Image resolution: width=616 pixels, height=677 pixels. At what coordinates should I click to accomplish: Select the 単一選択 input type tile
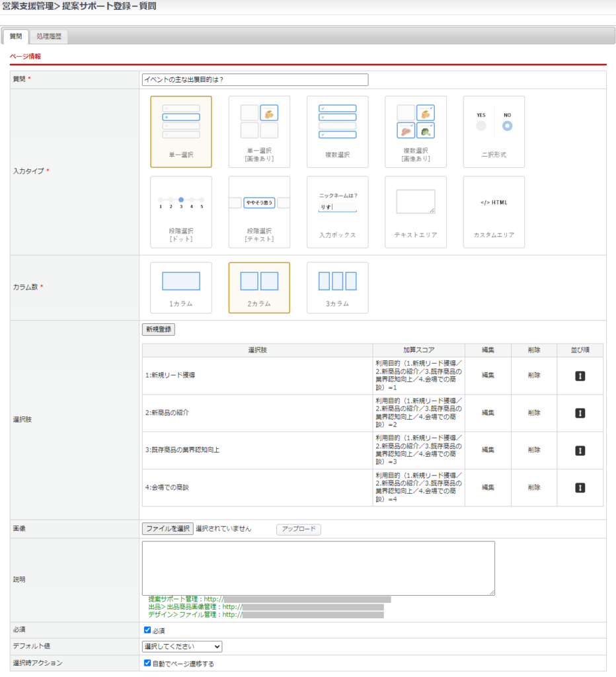click(181, 132)
